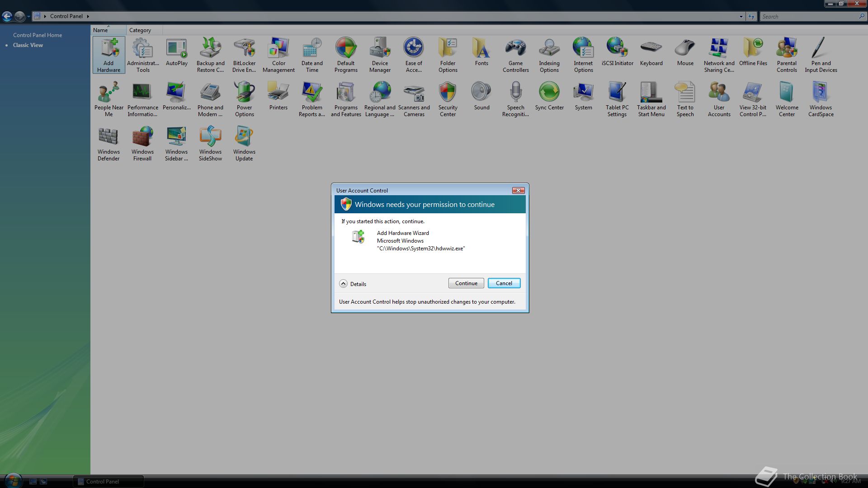Image resolution: width=868 pixels, height=488 pixels.
Task: Open address bar history dropdown arrow
Action: (x=741, y=16)
